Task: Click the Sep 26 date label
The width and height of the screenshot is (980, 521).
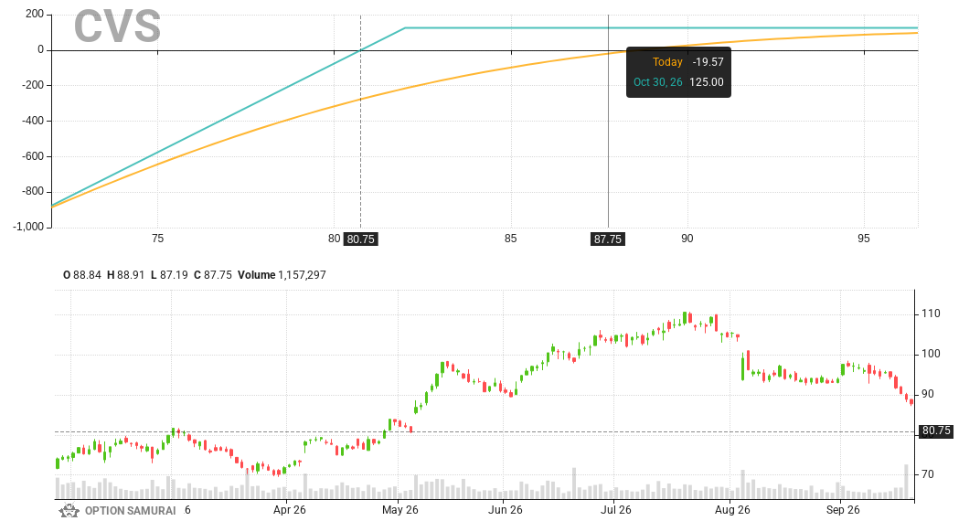Action: 843,510
